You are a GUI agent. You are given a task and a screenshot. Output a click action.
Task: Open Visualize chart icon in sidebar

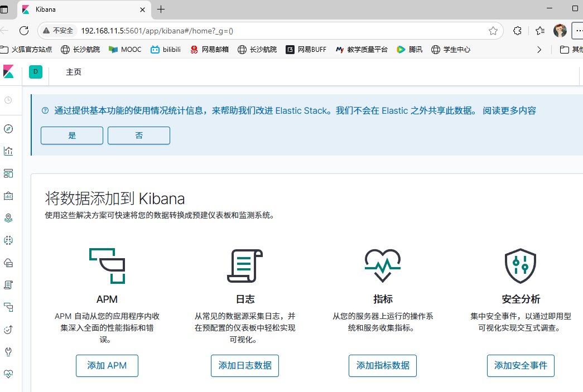pyautogui.click(x=8, y=151)
